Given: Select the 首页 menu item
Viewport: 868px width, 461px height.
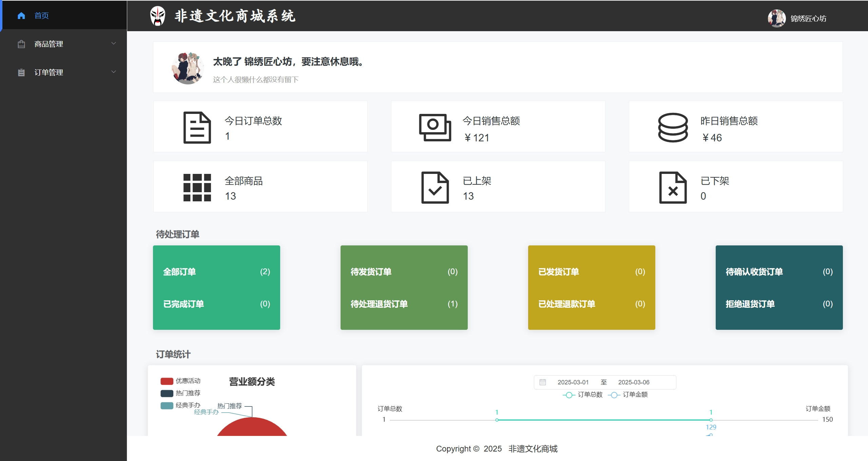Looking at the screenshot, I should 41,16.
